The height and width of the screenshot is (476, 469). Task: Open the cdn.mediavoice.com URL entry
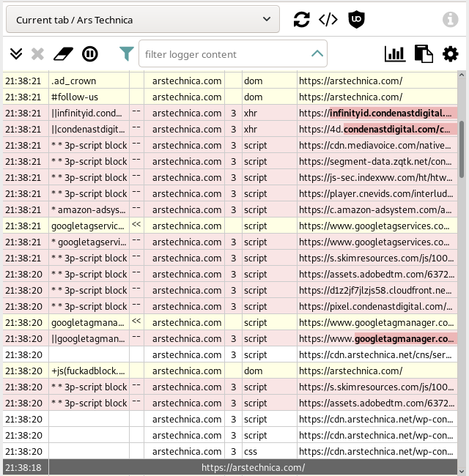pos(377,146)
